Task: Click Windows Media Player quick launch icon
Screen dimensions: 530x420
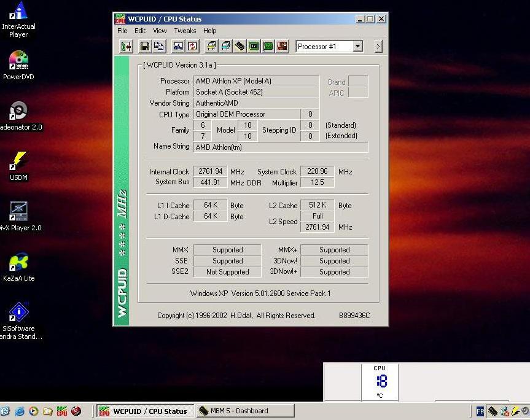Action: [33, 411]
